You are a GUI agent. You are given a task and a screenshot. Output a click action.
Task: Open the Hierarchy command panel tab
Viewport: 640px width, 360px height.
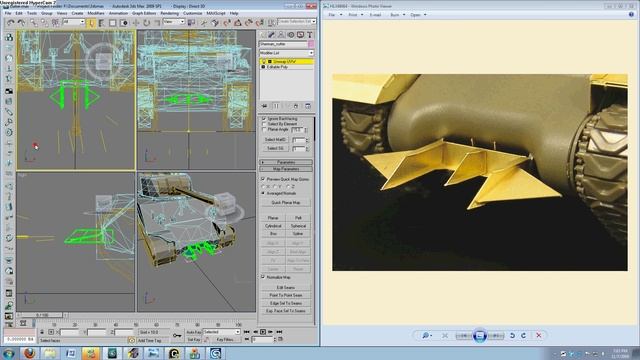281,35
